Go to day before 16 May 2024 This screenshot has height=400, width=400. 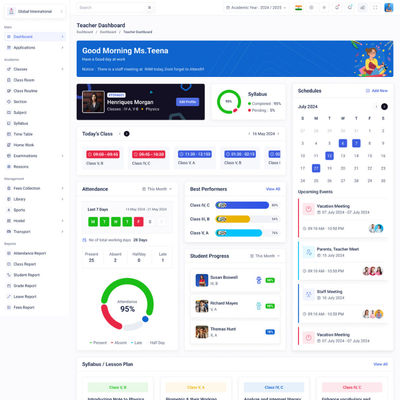249,134
